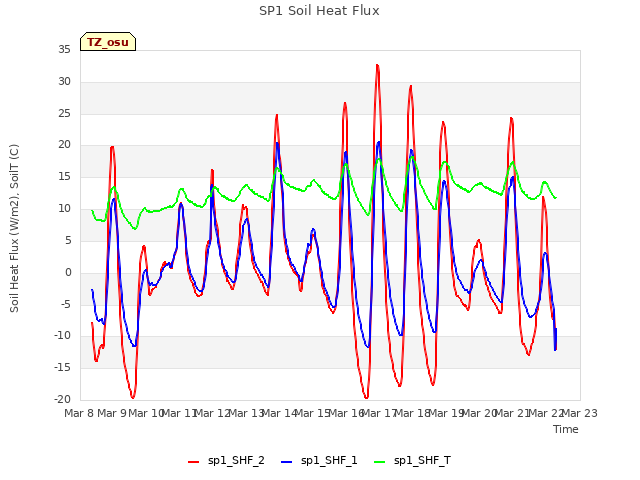This screenshot has height=480, width=640.
Task: Click the x-axis title Time
Action: (566, 429)
